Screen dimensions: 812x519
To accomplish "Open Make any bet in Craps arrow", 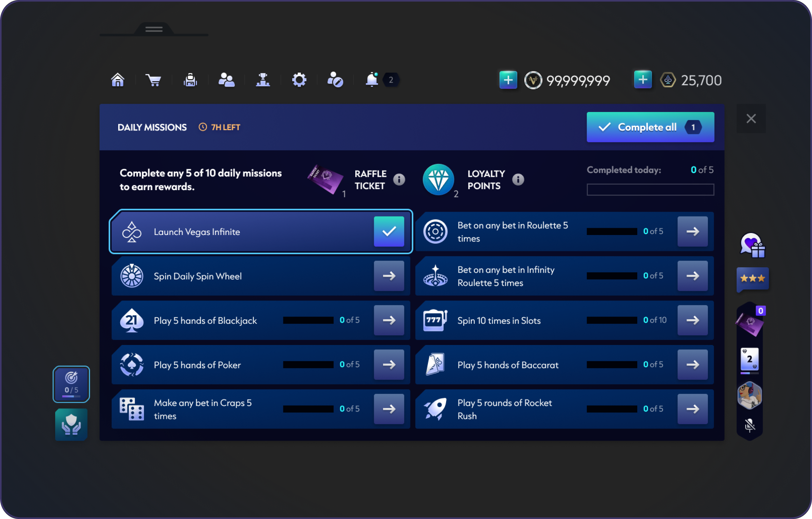I will (x=389, y=409).
